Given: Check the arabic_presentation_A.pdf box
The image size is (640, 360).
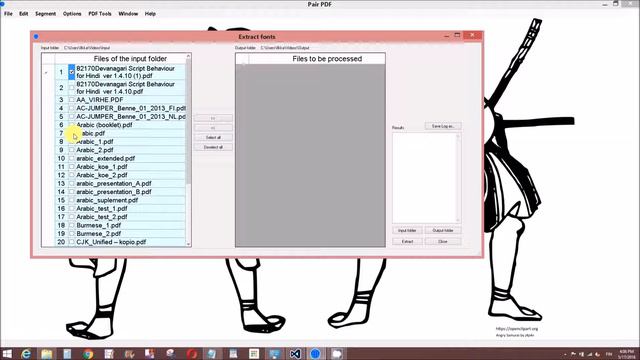Looking at the screenshot, I should (x=72, y=183).
